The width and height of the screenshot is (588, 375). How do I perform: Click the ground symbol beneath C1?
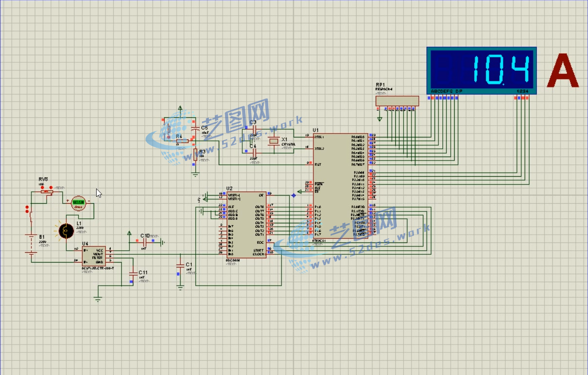180,288
